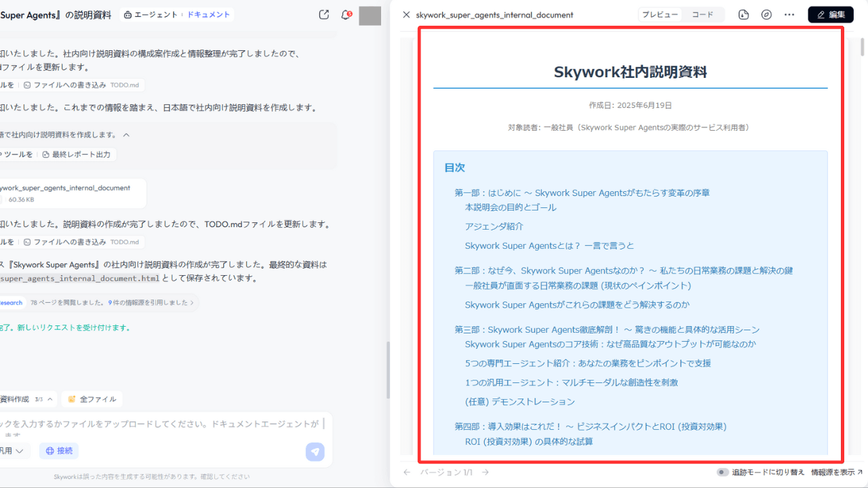Click the 目次 heading
The width and height of the screenshot is (868, 488).
[454, 167]
